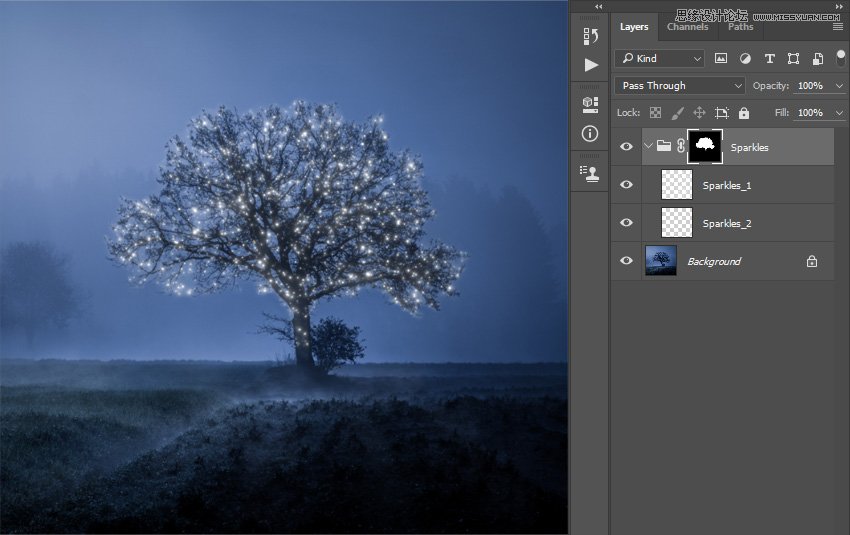Image resolution: width=850 pixels, height=535 pixels.
Task: Open the Pass Through blend mode dropdown
Action: click(681, 86)
